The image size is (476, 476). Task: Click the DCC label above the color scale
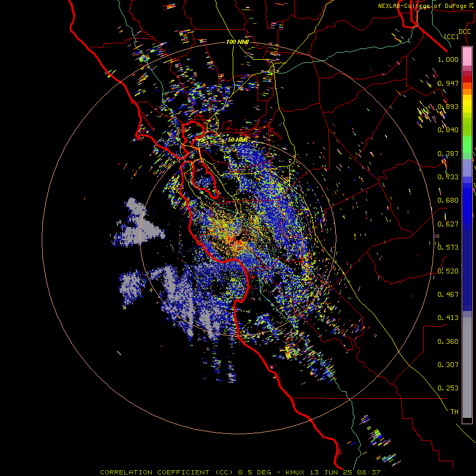[x=464, y=32]
